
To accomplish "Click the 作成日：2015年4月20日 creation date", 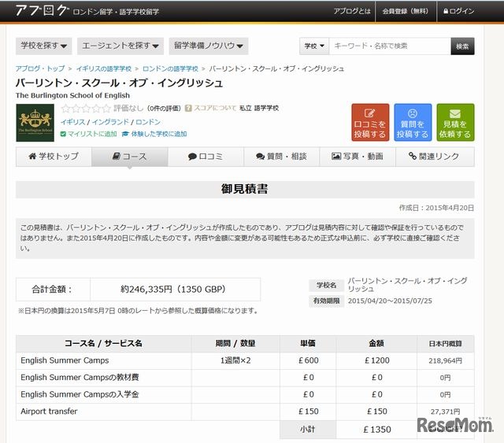I will pos(436,208).
